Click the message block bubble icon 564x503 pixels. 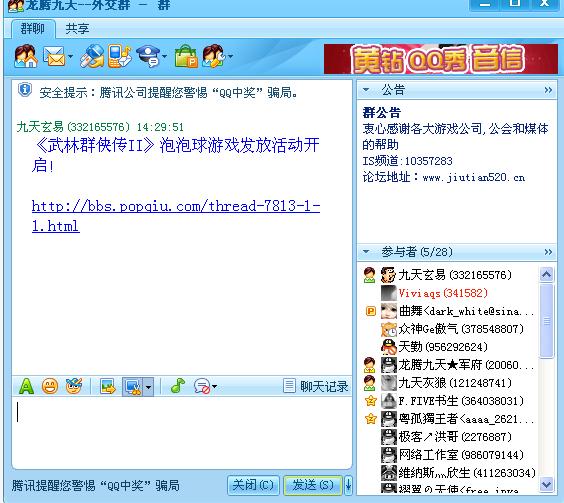201,387
